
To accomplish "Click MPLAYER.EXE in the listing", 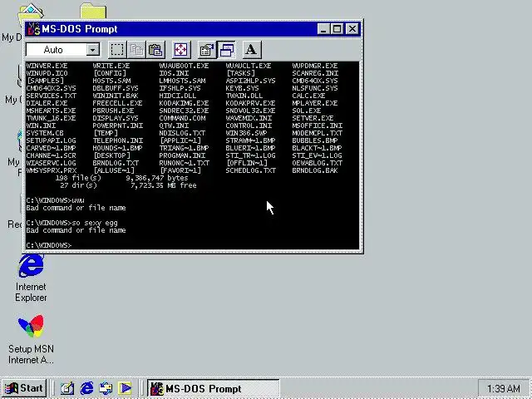I will pos(315,103).
